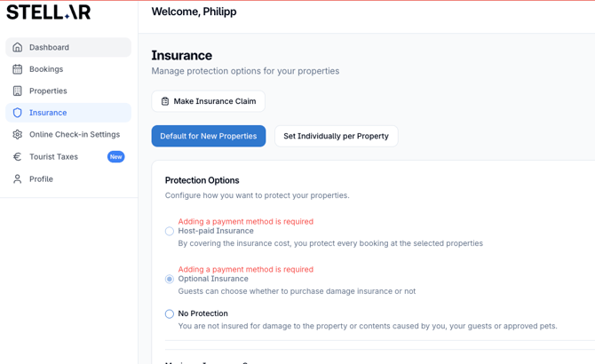
Task: Open the Profile menu entry
Action: tap(41, 179)
